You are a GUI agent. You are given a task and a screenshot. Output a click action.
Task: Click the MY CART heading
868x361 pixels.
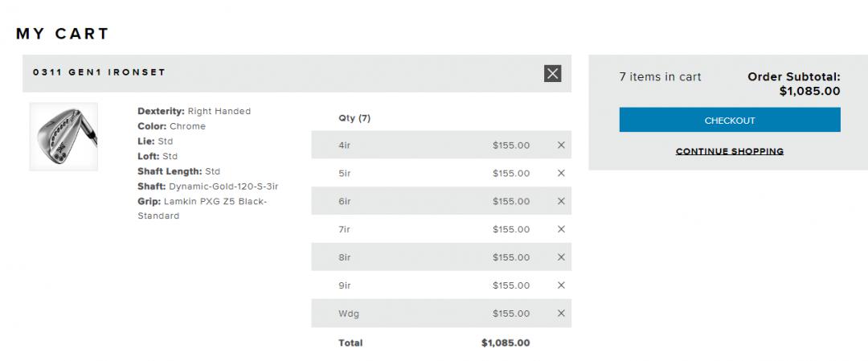tap(63, 34)
